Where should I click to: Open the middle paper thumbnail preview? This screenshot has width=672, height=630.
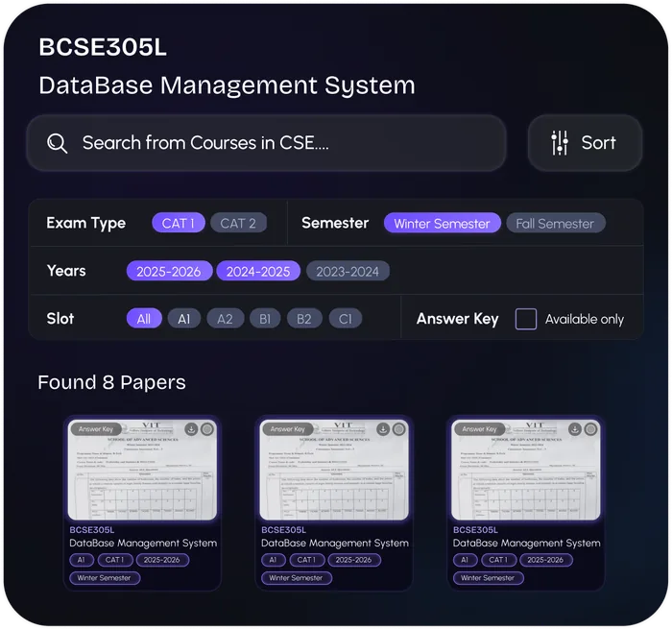(334, 470)
